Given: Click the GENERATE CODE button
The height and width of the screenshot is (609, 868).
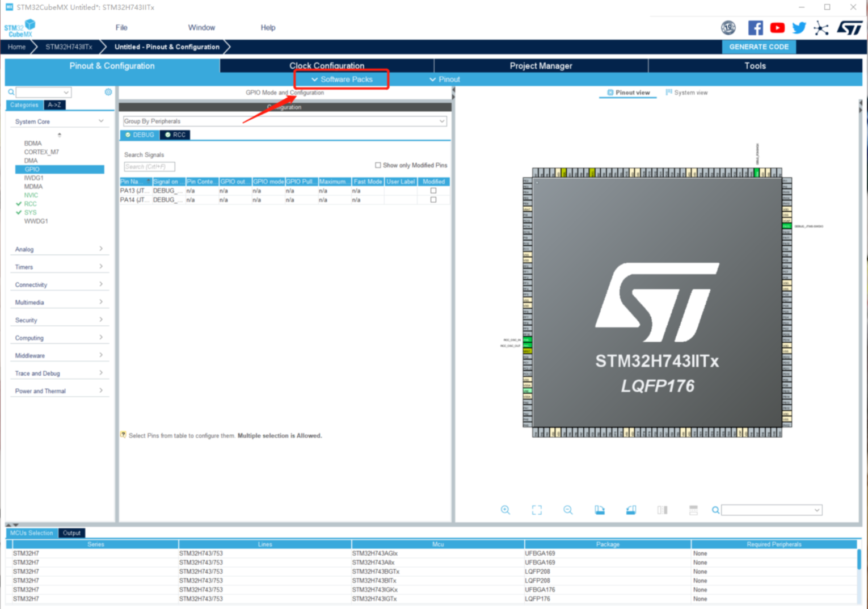Looking at the screenshot, I should point(759,47).
